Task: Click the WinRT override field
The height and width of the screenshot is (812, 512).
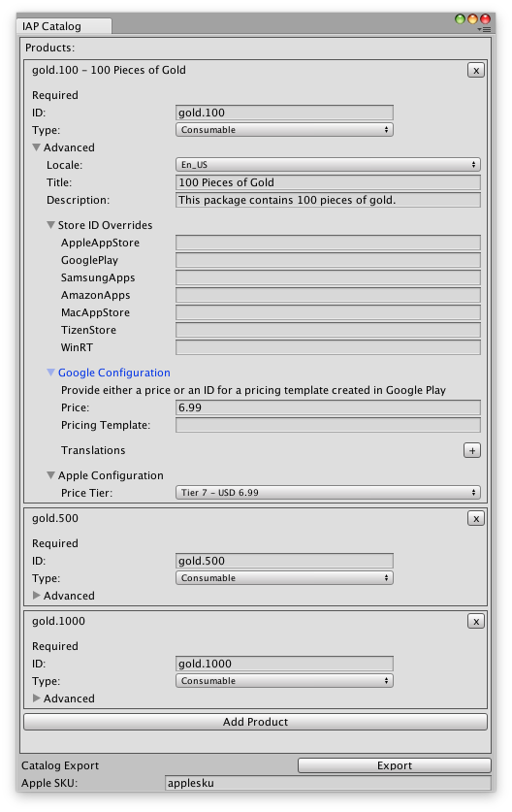Action: click(x=328, y=347)
